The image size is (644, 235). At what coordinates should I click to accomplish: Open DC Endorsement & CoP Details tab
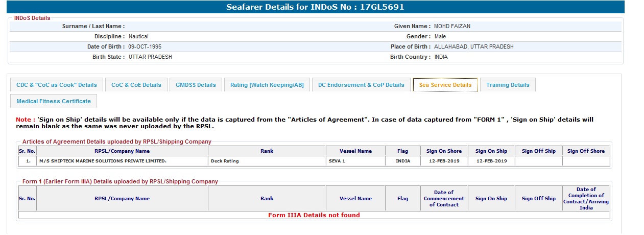point(361,85)
